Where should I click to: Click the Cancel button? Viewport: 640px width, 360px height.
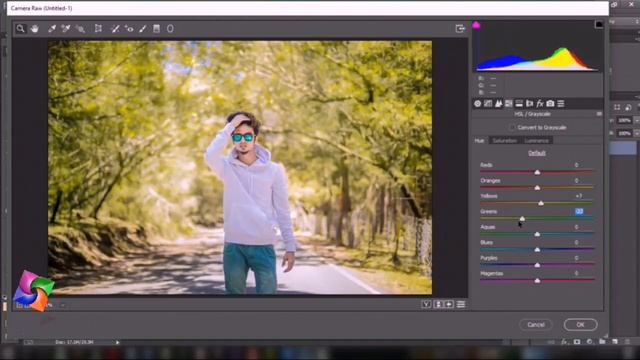(536, 325)
